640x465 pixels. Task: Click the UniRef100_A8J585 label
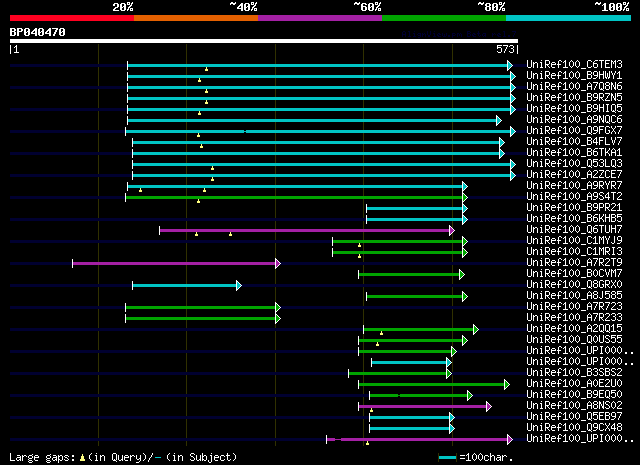(574, 296)
